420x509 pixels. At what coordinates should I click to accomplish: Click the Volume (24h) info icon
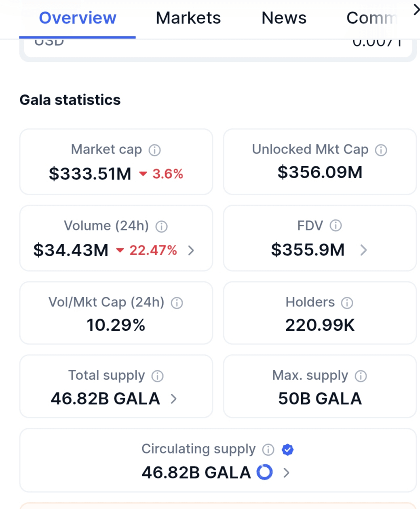pyautogui.click(x=161, y=226)
